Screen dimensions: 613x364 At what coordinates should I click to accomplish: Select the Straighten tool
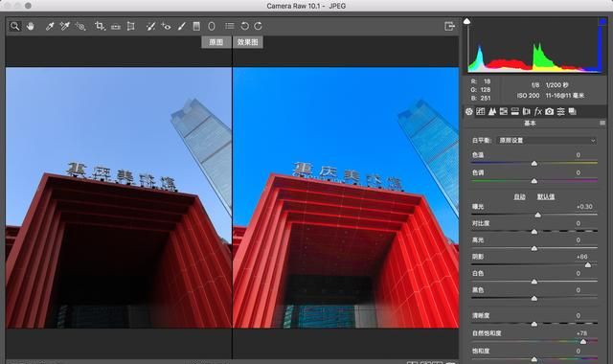[116, 27]
